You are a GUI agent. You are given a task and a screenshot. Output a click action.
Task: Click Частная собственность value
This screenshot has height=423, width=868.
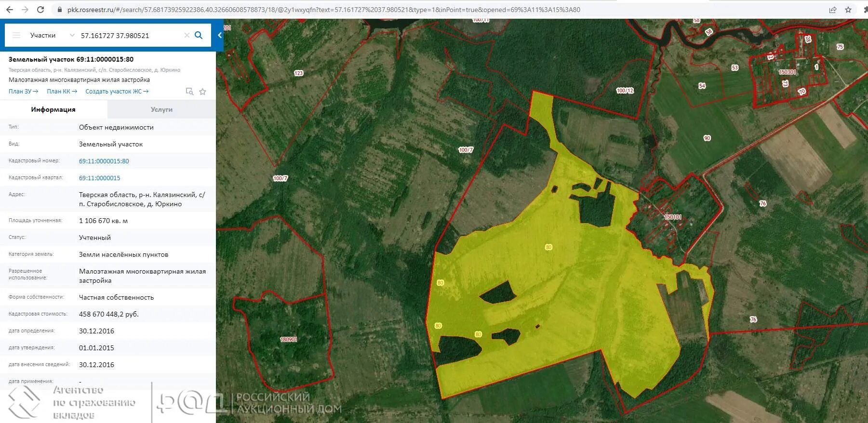tap(116, 297)
